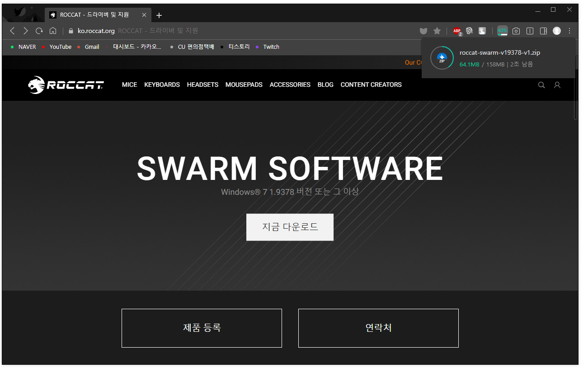
Task: Open the NAVER bookmark
Action: click(23, 47)
